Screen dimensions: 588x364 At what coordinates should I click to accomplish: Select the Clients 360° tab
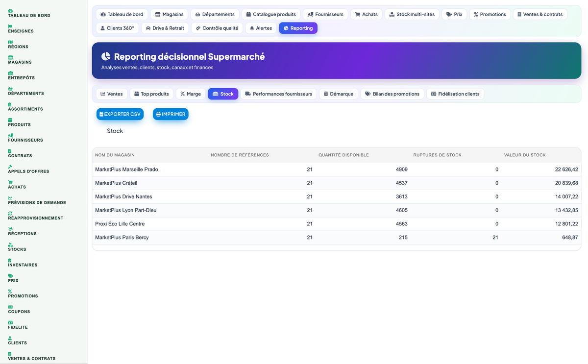117,28
